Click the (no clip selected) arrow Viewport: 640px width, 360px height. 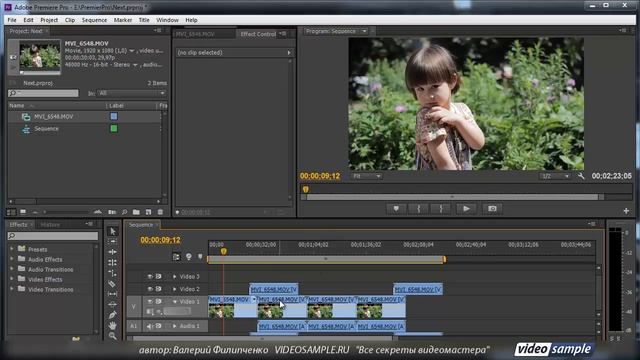(289, 53)
